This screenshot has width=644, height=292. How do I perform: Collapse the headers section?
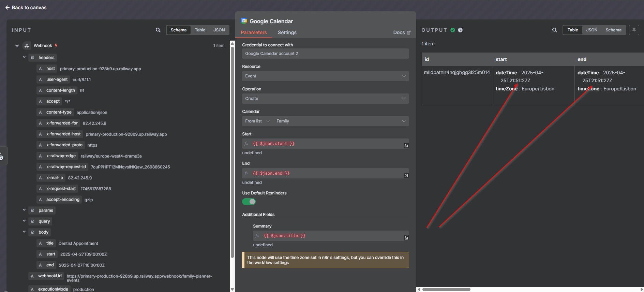coord(24,57)
